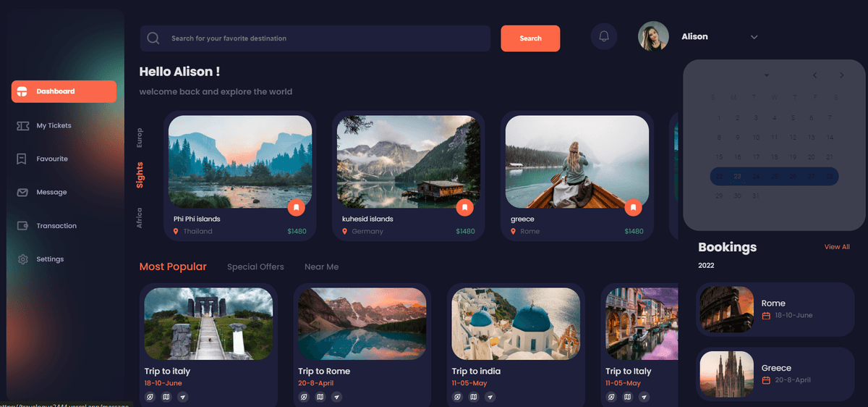This screenshot has width=868, height=407.
Task: Open the Favourite page in sidebar
Action: (52, 159)
